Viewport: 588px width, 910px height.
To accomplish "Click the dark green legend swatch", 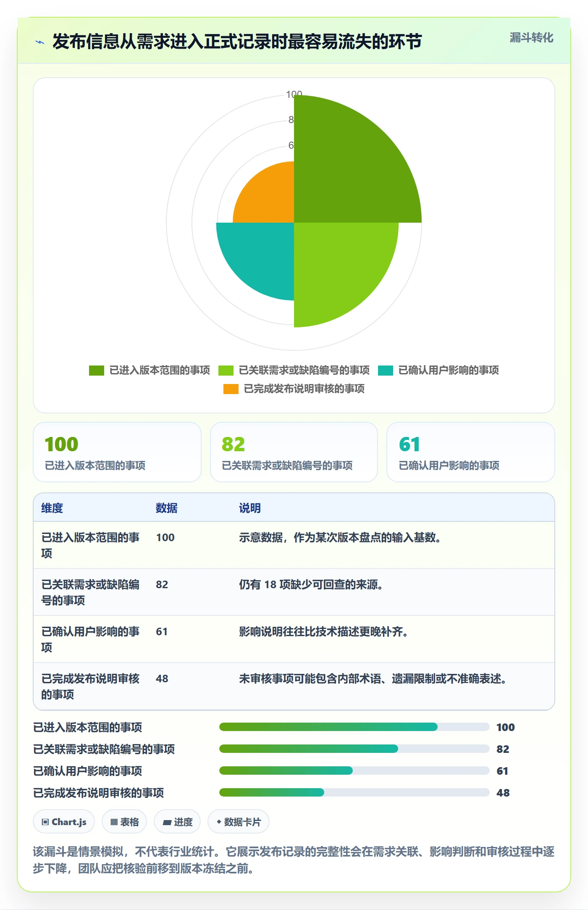I will click(97, 371).
